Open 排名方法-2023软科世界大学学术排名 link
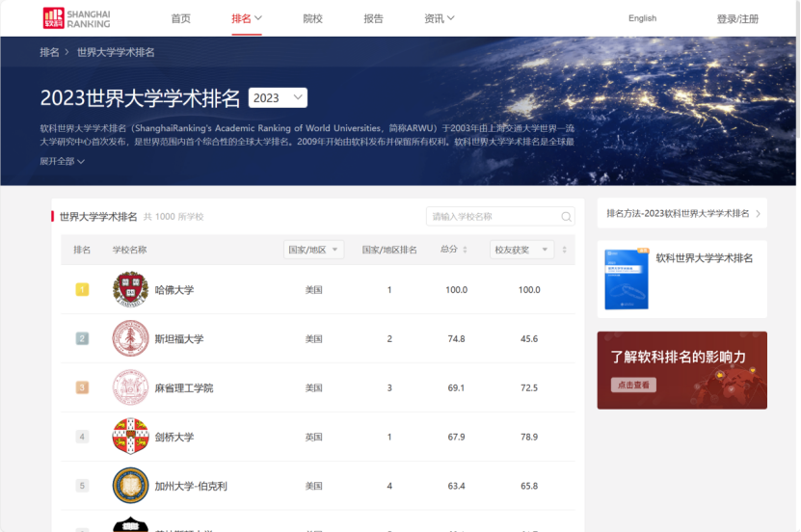Screen dimensions: 801x532 [x=682, y=213]
